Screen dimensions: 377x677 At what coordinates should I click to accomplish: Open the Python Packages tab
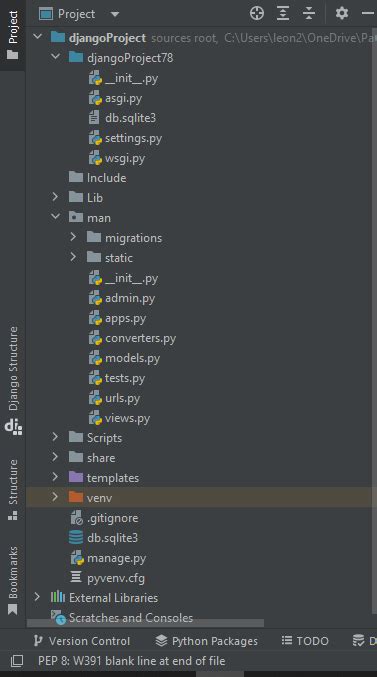coord(206,641)
